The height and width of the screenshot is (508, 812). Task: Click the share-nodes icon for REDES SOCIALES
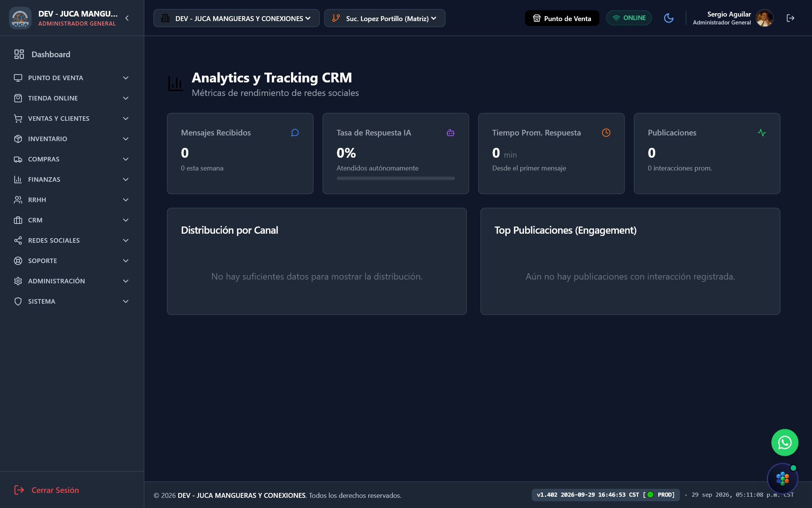point(18,240)
